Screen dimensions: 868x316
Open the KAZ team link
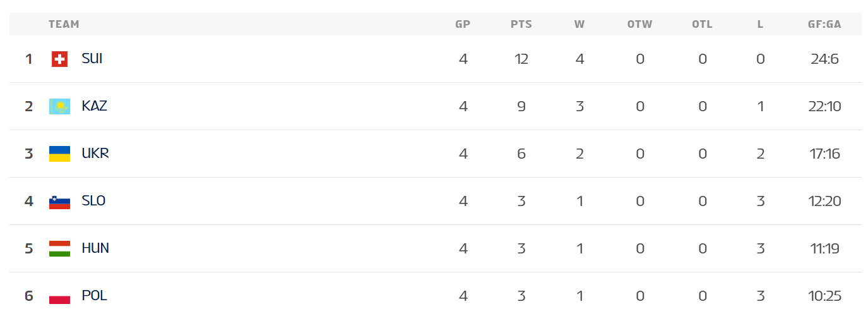95,106
